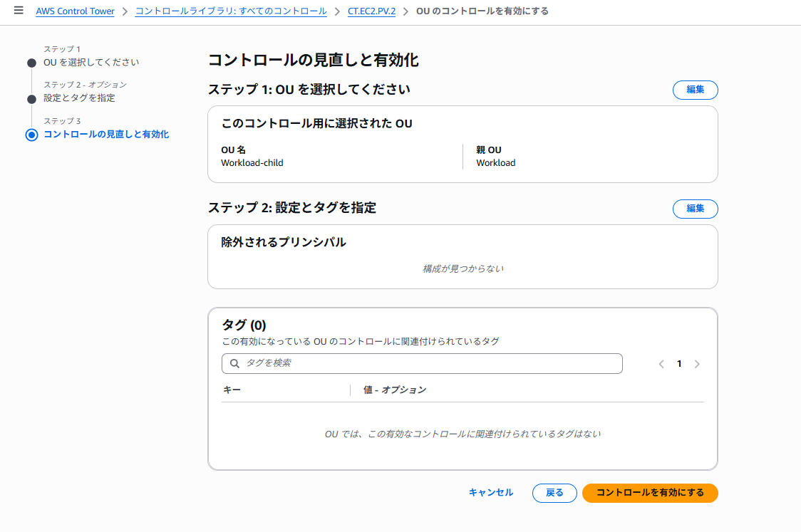801x532 pixels.
Task: Go to the CT.EC2.PV.2 breadcrumb link
Action: tap(372, 11)
